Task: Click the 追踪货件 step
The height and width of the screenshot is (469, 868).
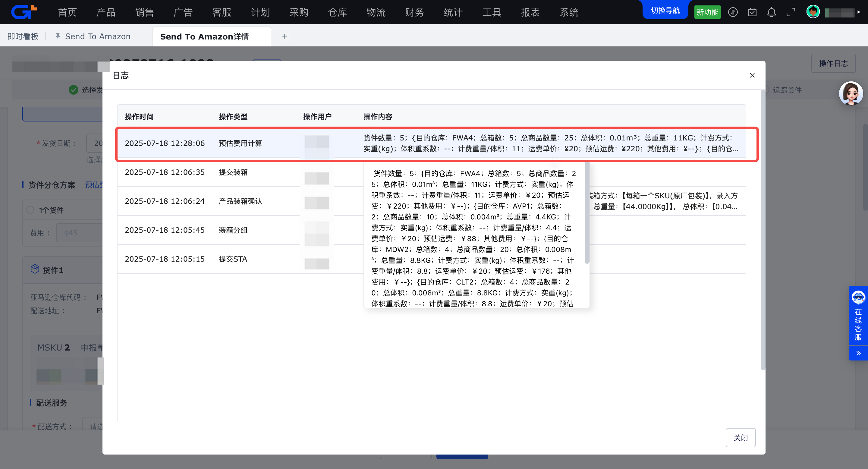Action: (787, 90)
